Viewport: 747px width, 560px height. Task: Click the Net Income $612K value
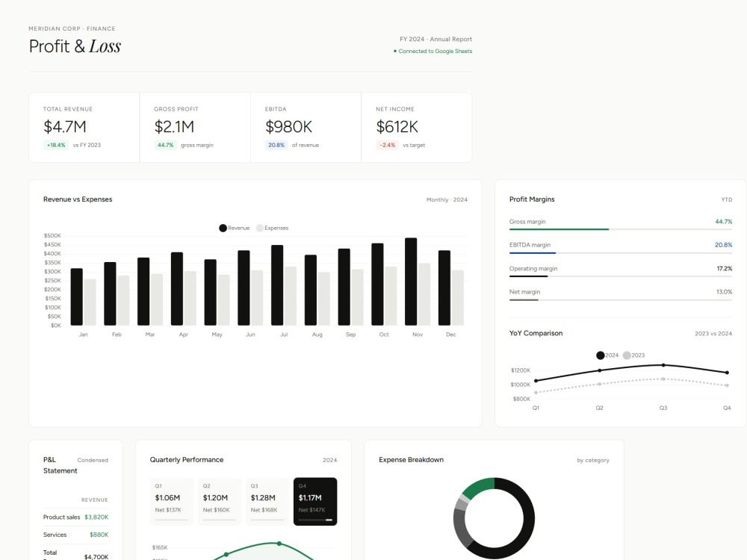click(397, 127)
